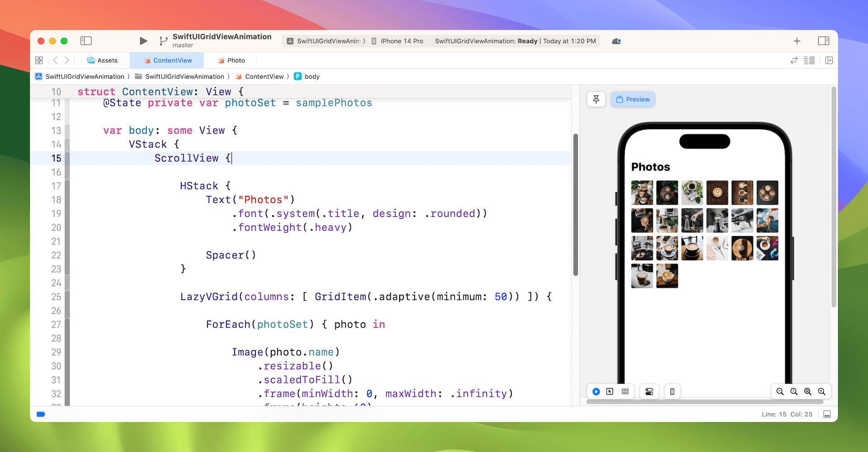Viewport: 868px width, 452px height.
Task: Go back in editor history
Action: [x=56, y=61]
